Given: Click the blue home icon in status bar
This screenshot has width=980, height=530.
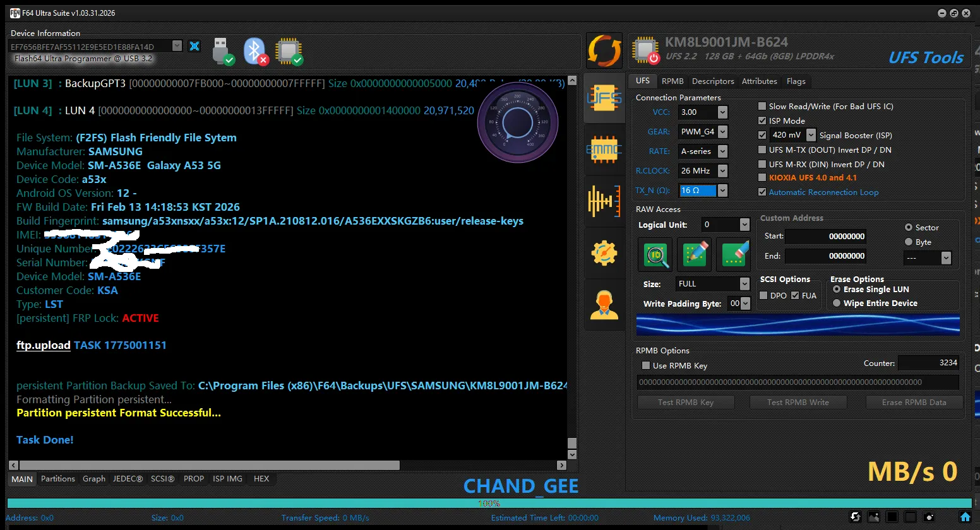Looking at the screenshot, I should click(965, 517).
